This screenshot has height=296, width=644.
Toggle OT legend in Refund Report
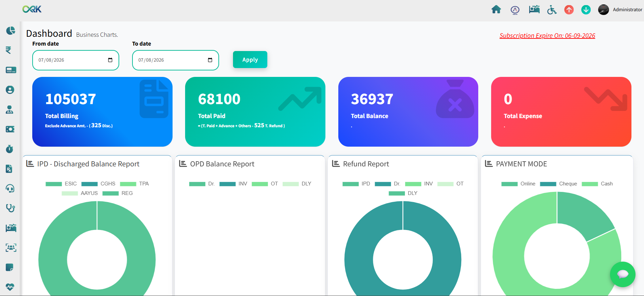[450, 184]
